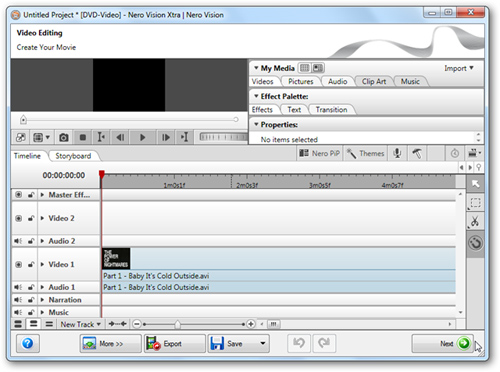Open the Audio media tab
Viewport: 500px width, 372px height.
(338, 82)
